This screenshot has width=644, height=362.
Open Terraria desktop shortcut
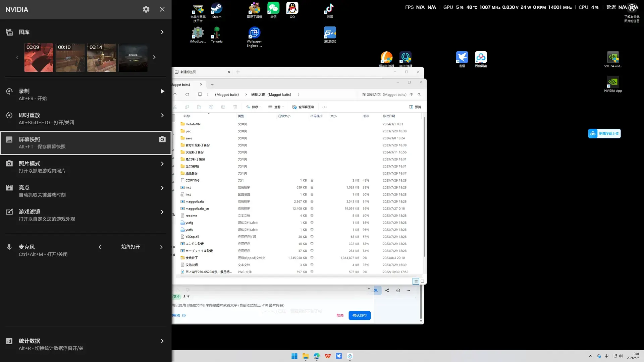[x=217, y=35]
